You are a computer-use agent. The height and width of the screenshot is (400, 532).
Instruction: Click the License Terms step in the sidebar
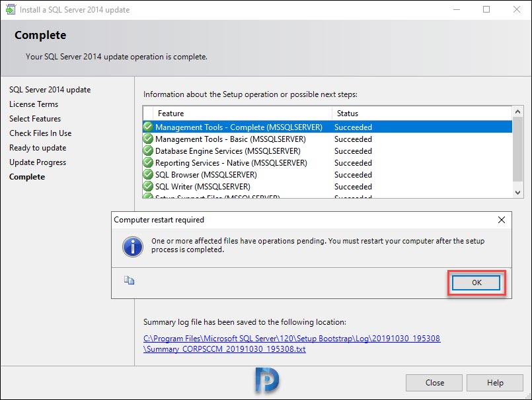34,104
